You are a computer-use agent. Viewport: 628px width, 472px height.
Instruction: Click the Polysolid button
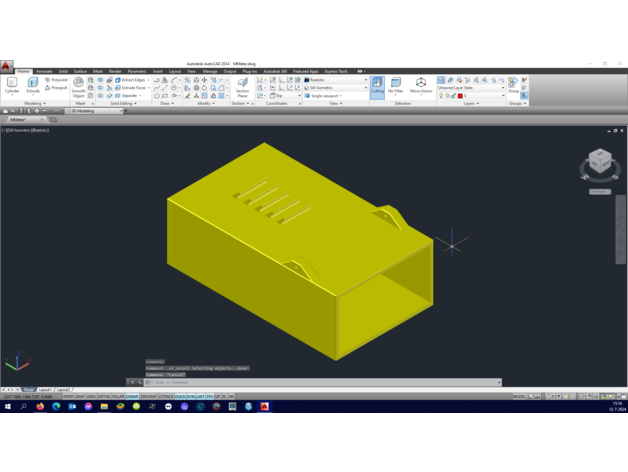click(x=58, y=80)
